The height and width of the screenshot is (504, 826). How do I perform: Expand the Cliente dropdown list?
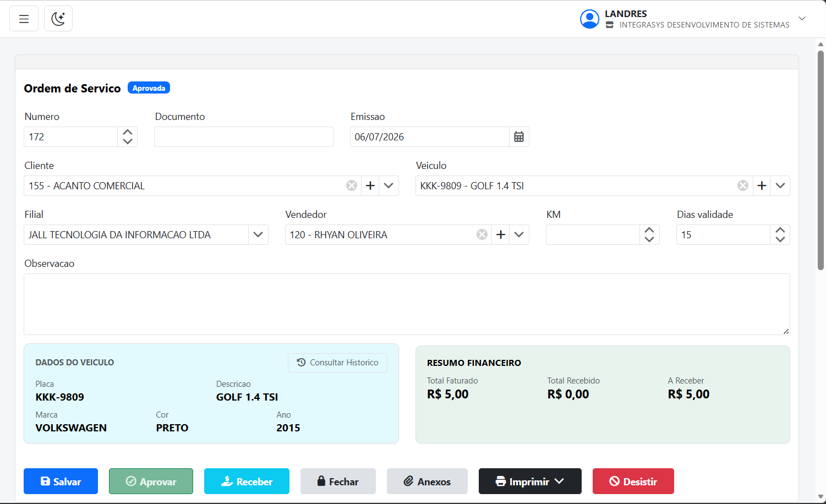point(389,186)
